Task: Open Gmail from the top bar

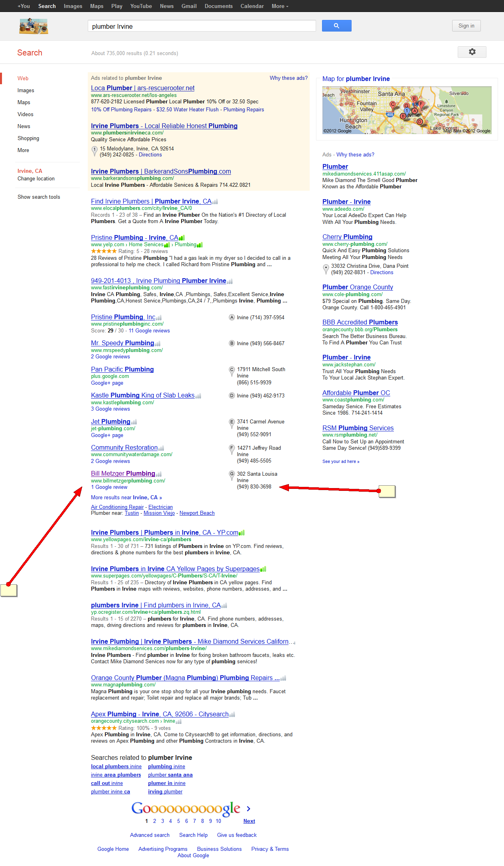Action: (189, 6)
